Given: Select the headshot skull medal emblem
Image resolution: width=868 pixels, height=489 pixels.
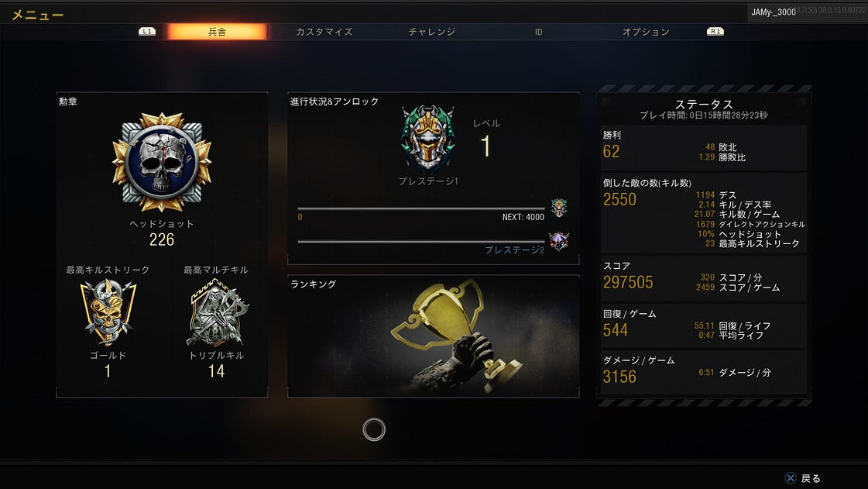Looking at the screenshot, I should pyautogui.click(x=162, y=162).
